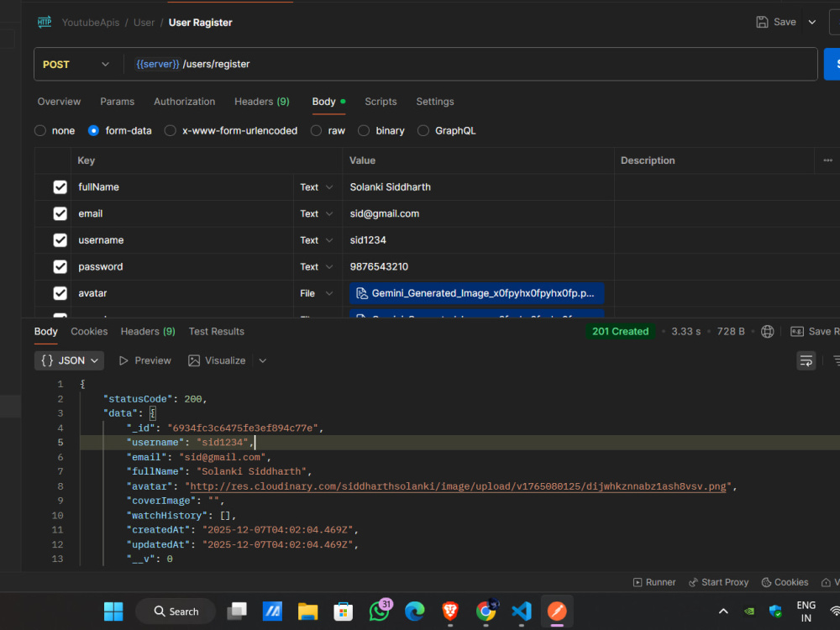The height and width of the screenshot is (630, 840).
Task: Open the Test Results tab
Action: click(x=217, y=332)
